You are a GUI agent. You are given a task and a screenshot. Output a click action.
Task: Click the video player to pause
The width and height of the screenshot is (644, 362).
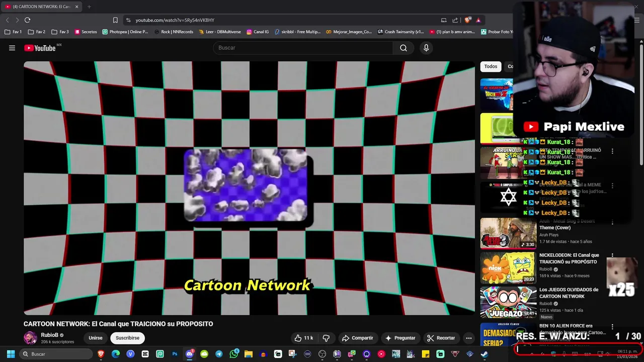[249, 188]
